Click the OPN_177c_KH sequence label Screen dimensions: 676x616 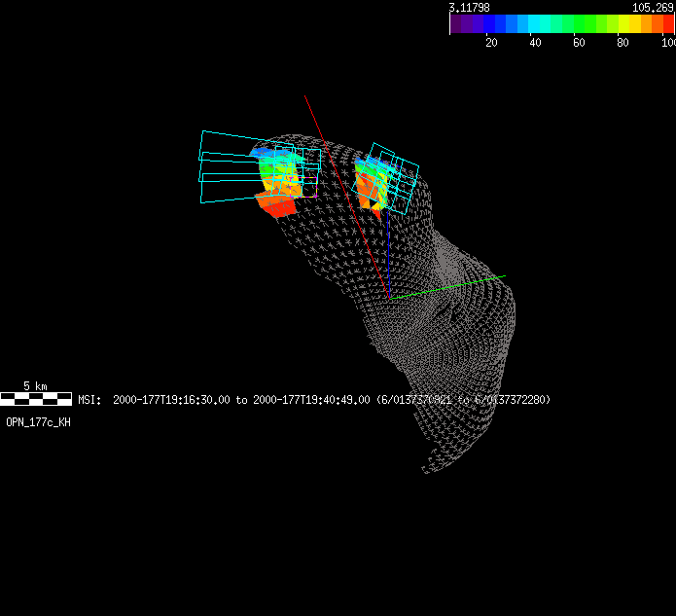click(x=38, y=422)
